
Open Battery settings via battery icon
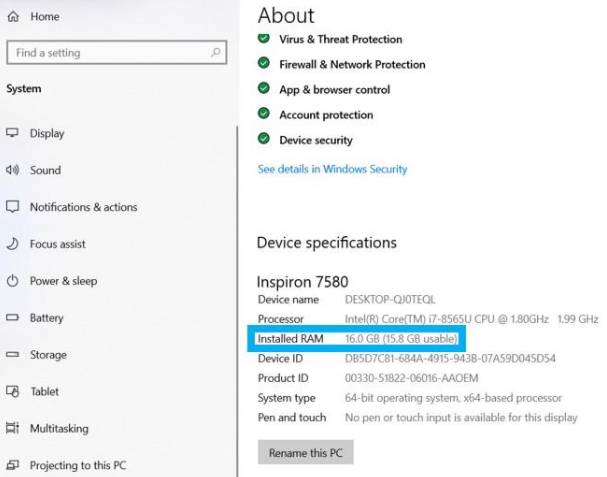[x=13, y=318]
